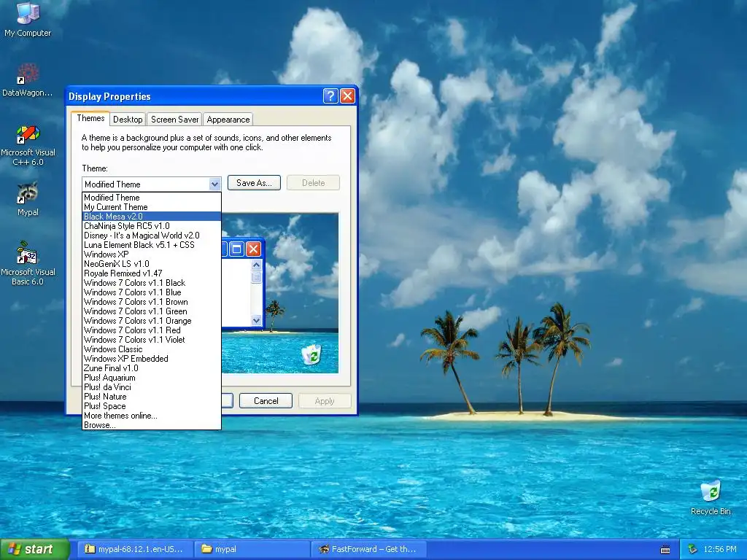Click the Cancel button
747x560 pixels.
click(266, 401)
